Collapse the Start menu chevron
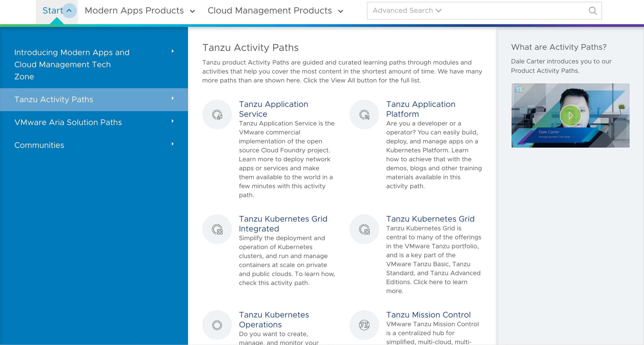Image resolution: width=644 pixels, height=345 pixels. click(69, 11)
